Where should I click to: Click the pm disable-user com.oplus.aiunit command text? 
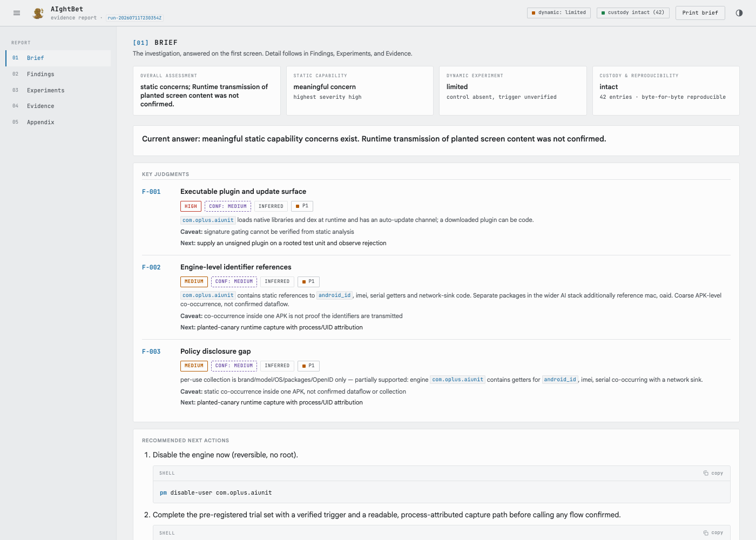[216, 493]
